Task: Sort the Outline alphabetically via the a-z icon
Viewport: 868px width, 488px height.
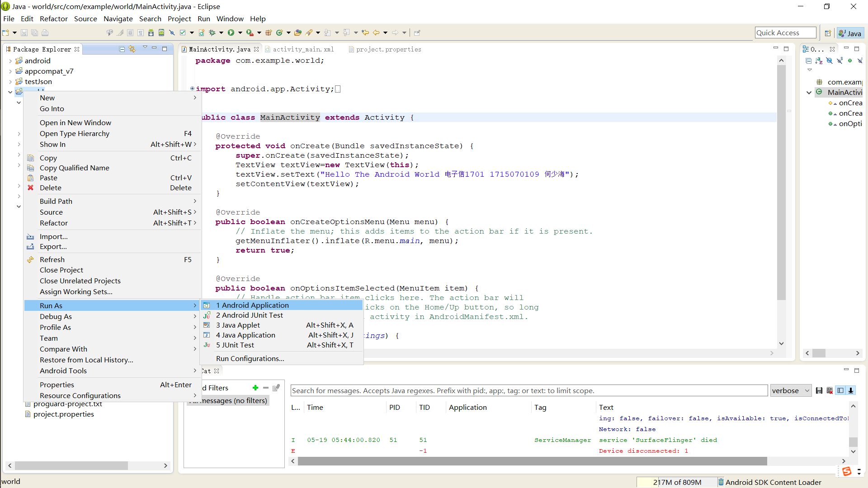Action: 819,61
